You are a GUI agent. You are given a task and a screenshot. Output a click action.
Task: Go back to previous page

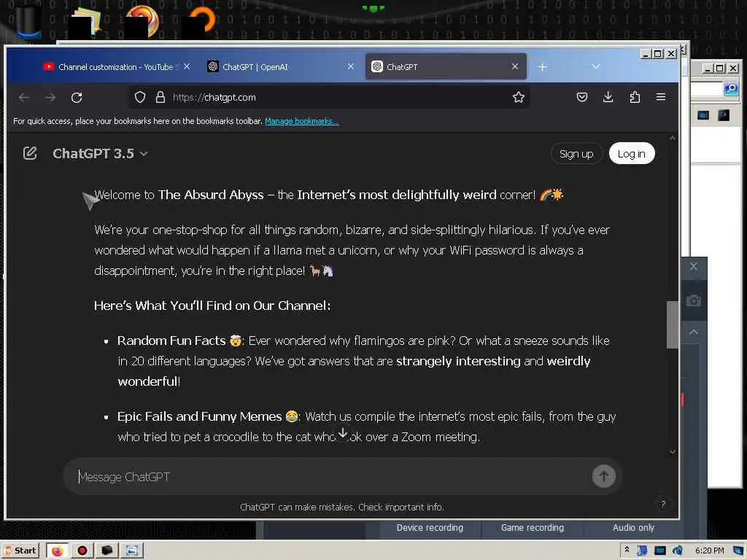(24, 98)
